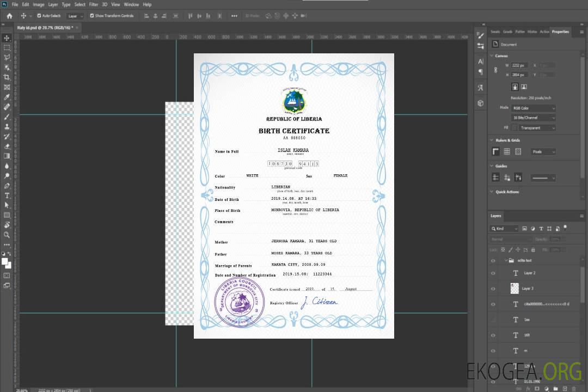Click the lock guides icon
This screenshot has height=392, width=588.
(x=507, y=178)
